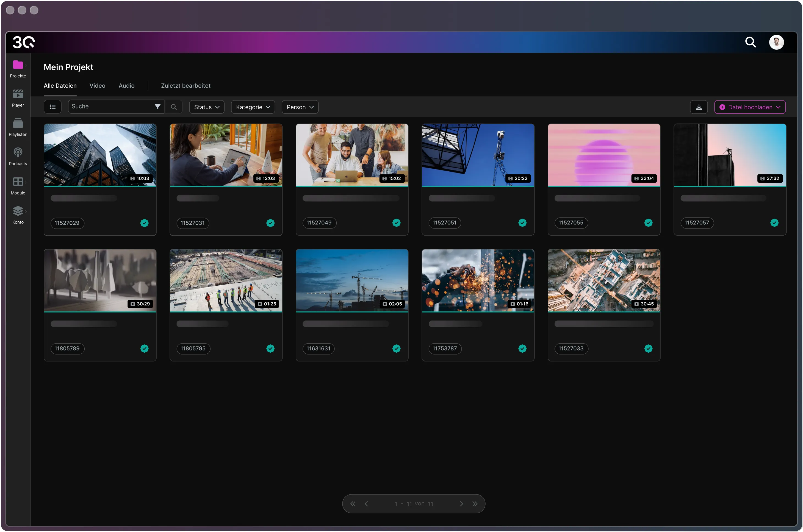Open dusk cranes thumbnail 02:05
The image size is (803, 532).
(x=351, y=281)
